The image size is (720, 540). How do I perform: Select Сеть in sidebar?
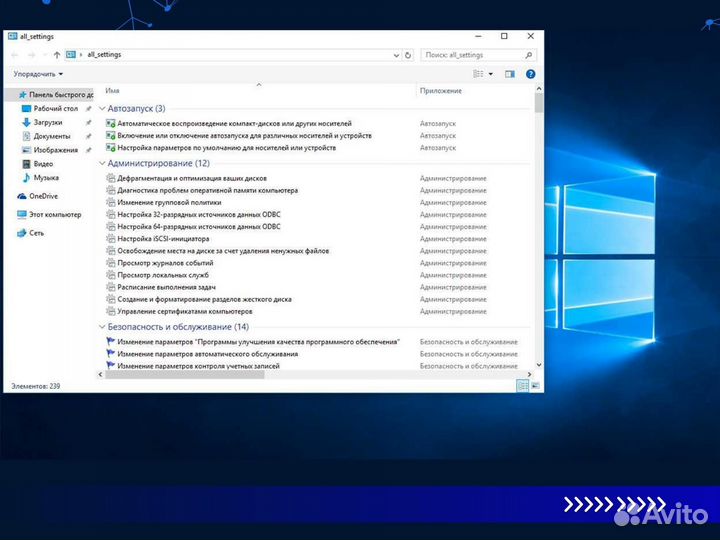point(36,233)
